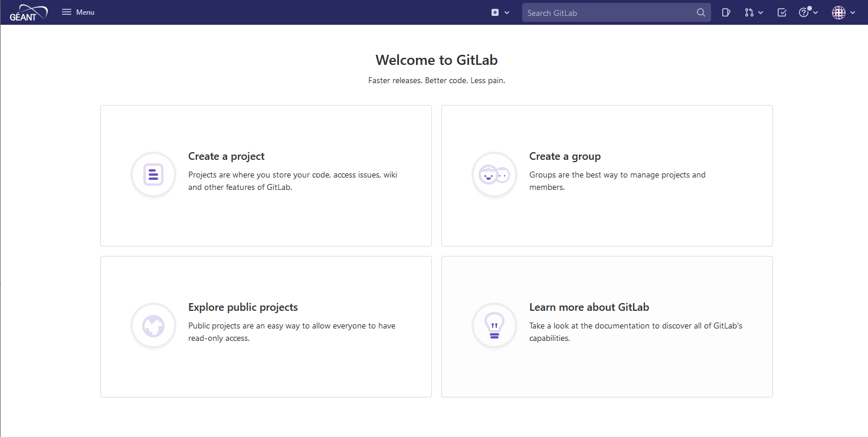868x437 pixels.
Task: Click 'Faster releases. Better code. Less pain.' text
Action: point(437,80)
